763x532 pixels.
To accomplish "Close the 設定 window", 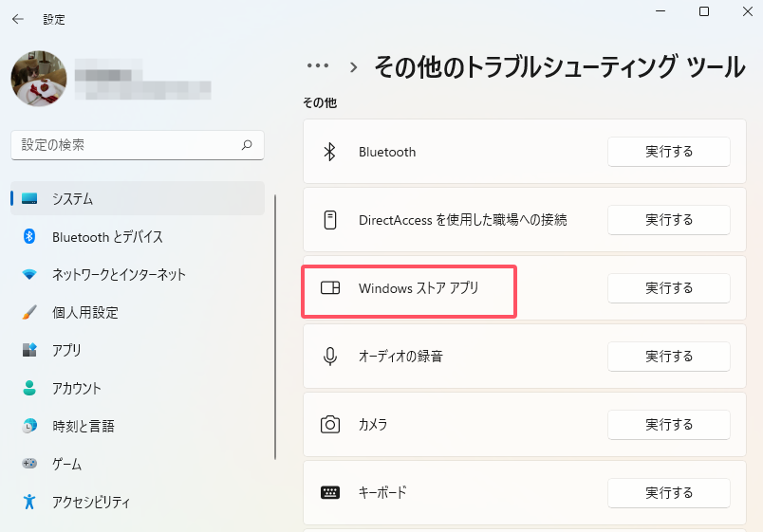I will pyautogui.click(x=748, y=11).
